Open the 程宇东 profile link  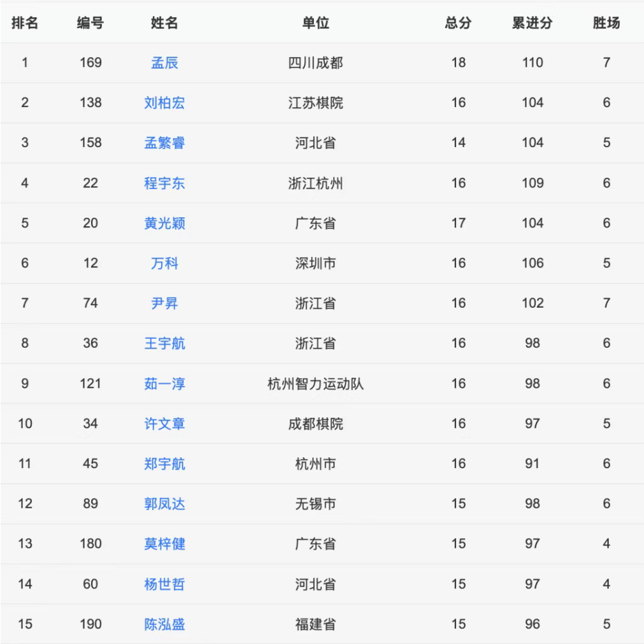(164, 183)
